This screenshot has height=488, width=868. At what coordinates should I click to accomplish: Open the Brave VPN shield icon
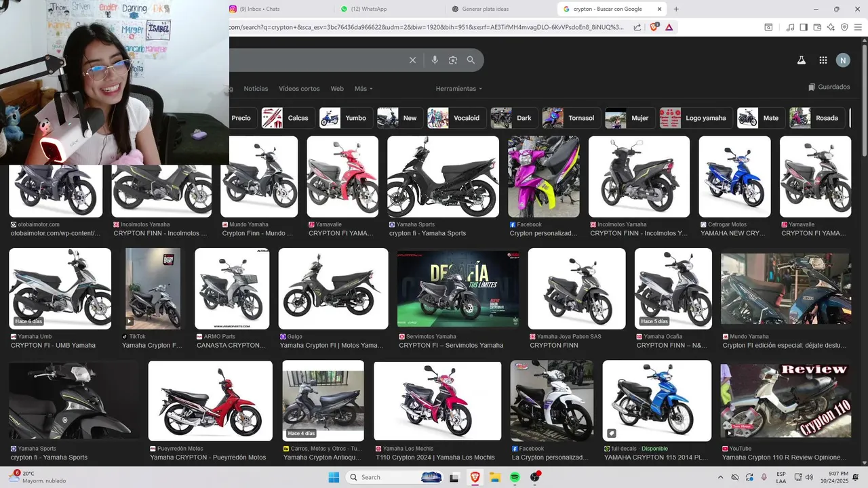[x=844, y=27]
